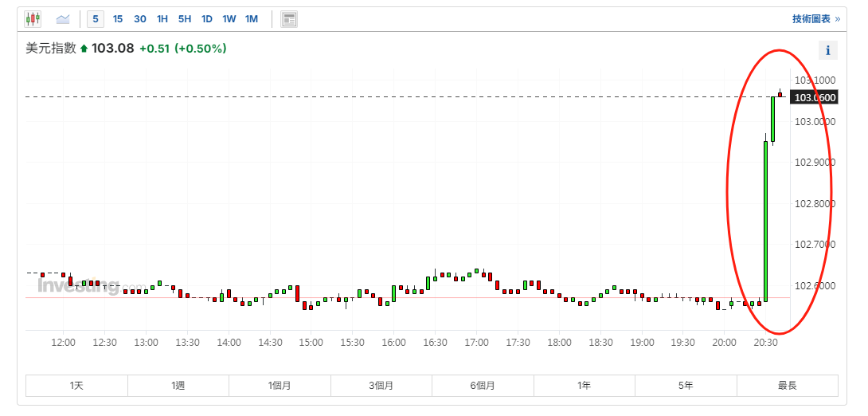Select the 1週 time range tab
The height and width of the screenshot is (416, 868).
tap(178, 386)
